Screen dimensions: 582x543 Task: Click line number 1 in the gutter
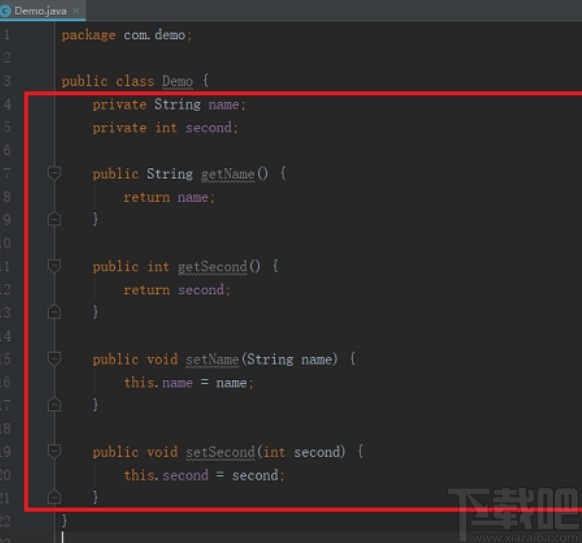pos(7,35)
